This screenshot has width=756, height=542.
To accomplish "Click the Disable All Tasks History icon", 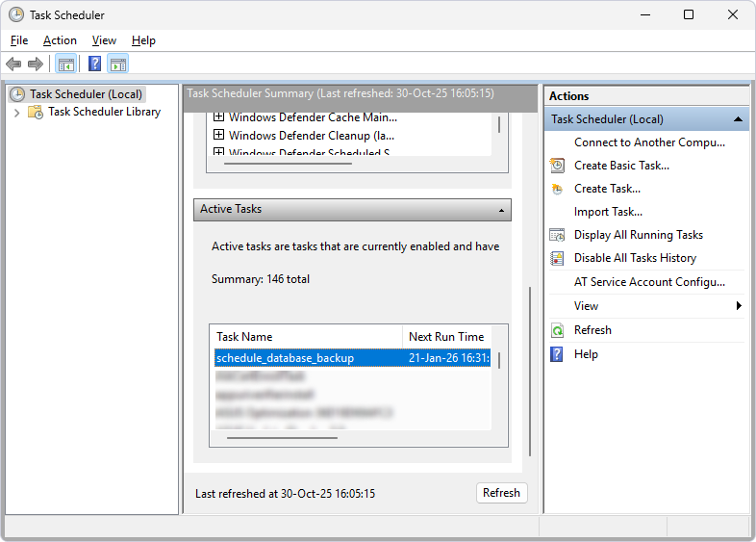I will click(557, 258).
